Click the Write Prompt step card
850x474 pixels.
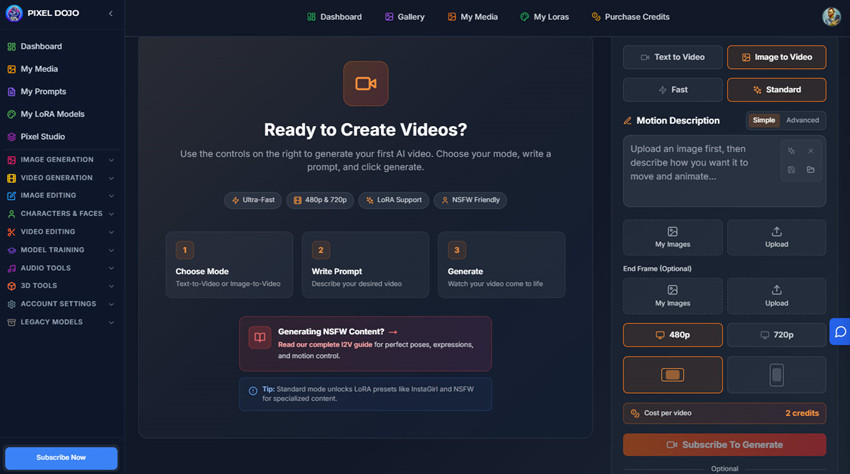click(365, 265)
